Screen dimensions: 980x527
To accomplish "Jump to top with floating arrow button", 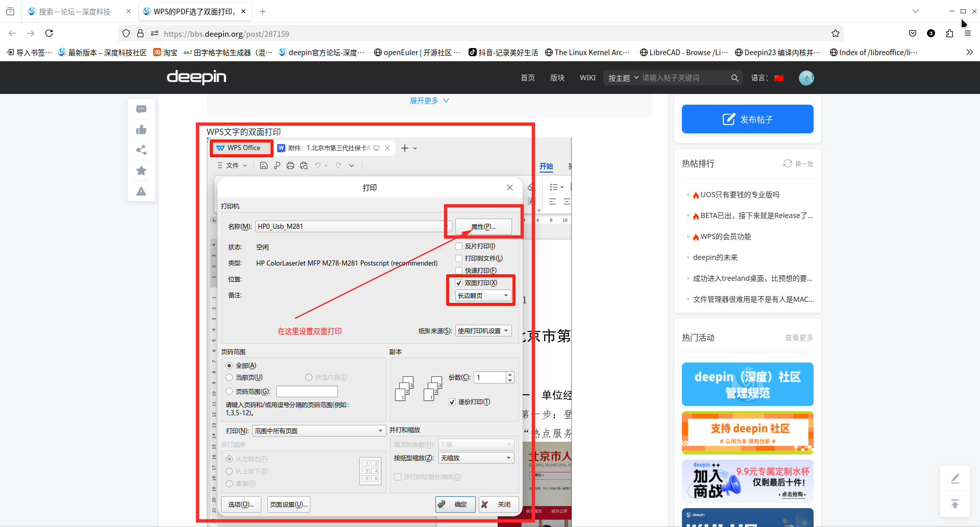I will (x=955, y=504).
